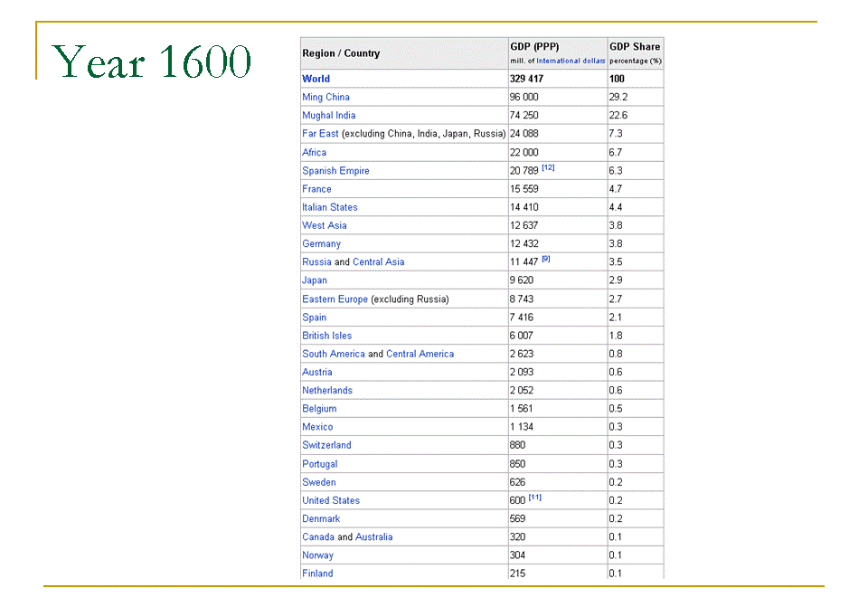Follow the Switzerland link
868x607 pixels.
pyautogui.click(x=326, y=445)
